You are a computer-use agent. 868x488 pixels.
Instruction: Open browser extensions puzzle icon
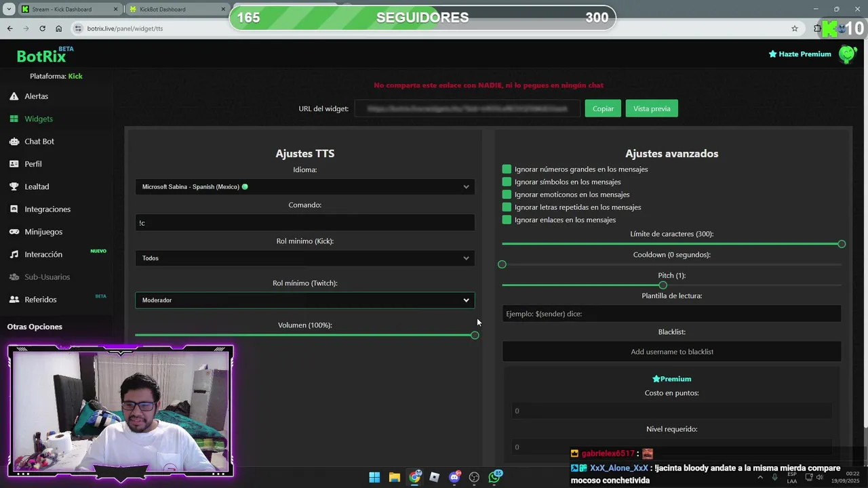point(816,28)
